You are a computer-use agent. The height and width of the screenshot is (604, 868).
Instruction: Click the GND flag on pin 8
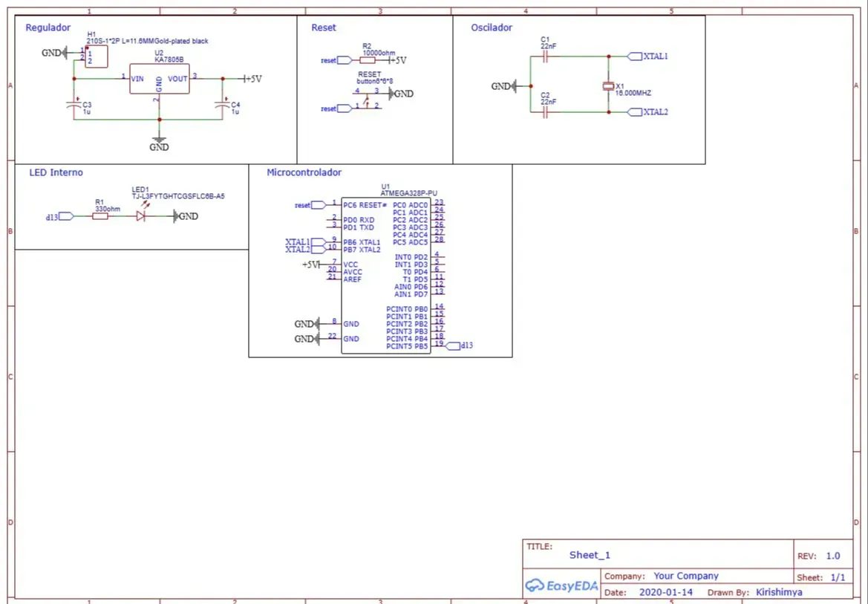(x=307, y=324)
